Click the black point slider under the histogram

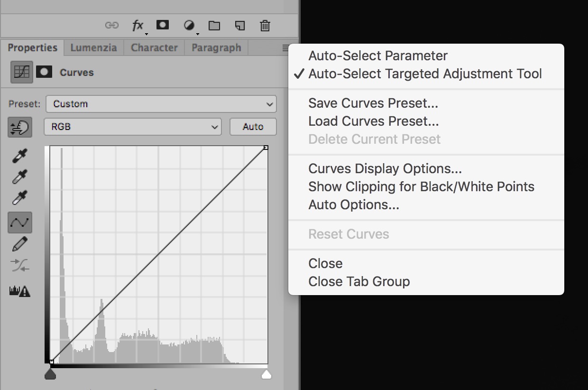click(x=51, y=374)
